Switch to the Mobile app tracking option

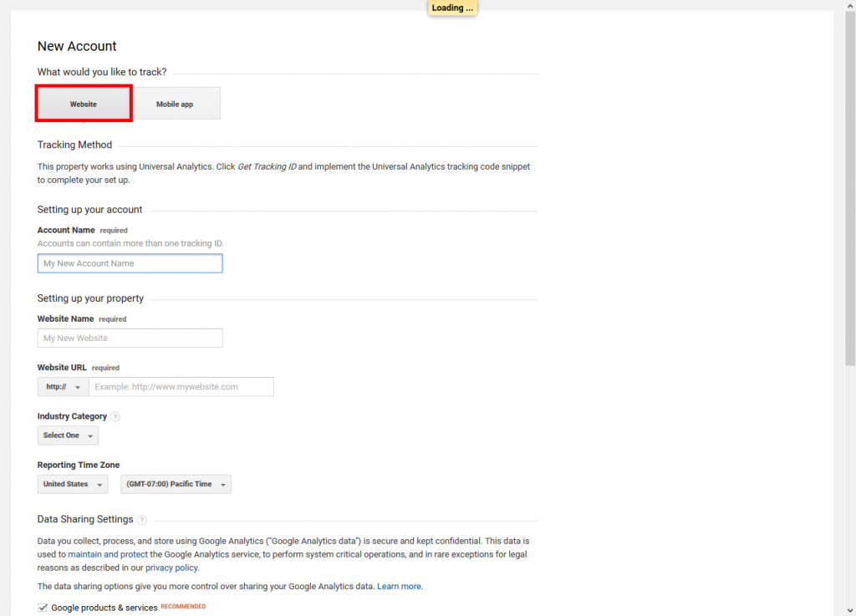[x=174, y=104]
